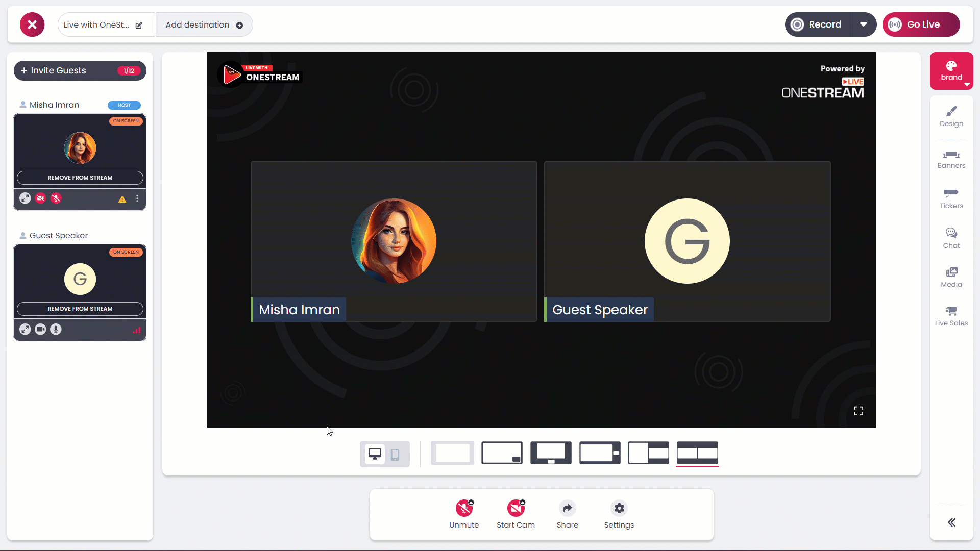Select the brand tab
The height and width of the screenshot is (551, 980).
(951, 71)
